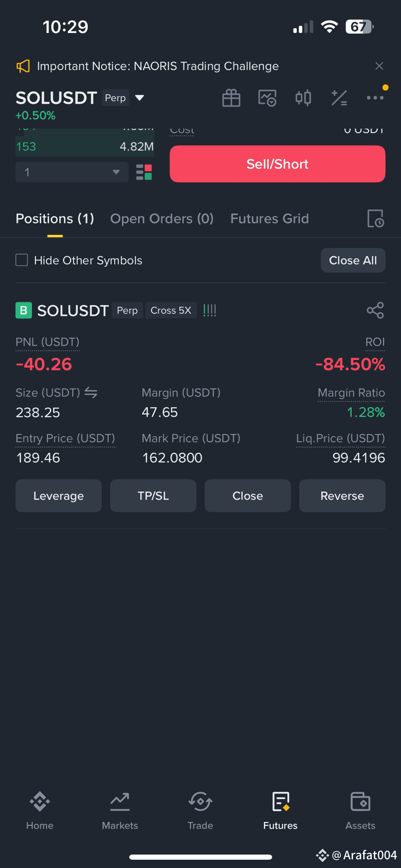Switch to the Open Orders (0) tab

click(162, 218)
